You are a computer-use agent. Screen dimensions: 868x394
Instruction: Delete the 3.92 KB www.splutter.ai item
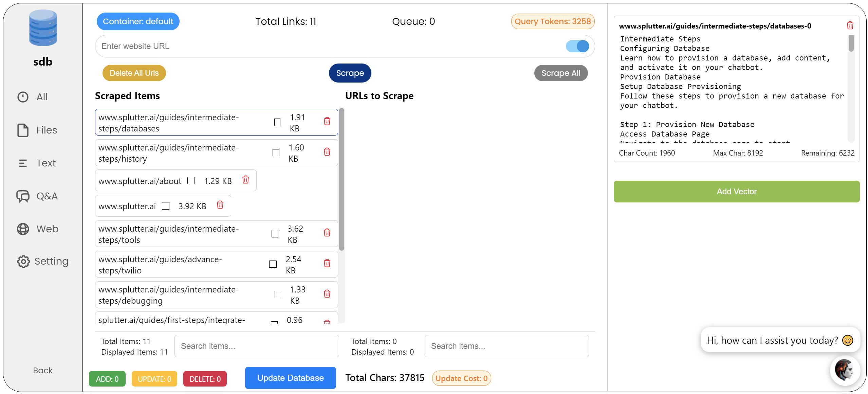(x=220, y=204)
